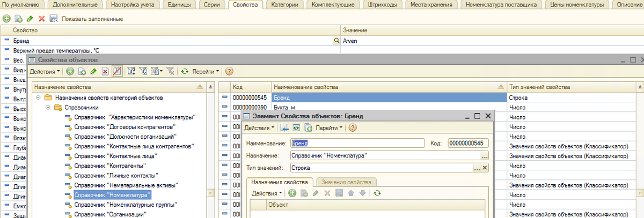Screen dimensions: 644x218
Task: Disable the filter in the Свойства объектов toolbar
Action: (170, 71)
